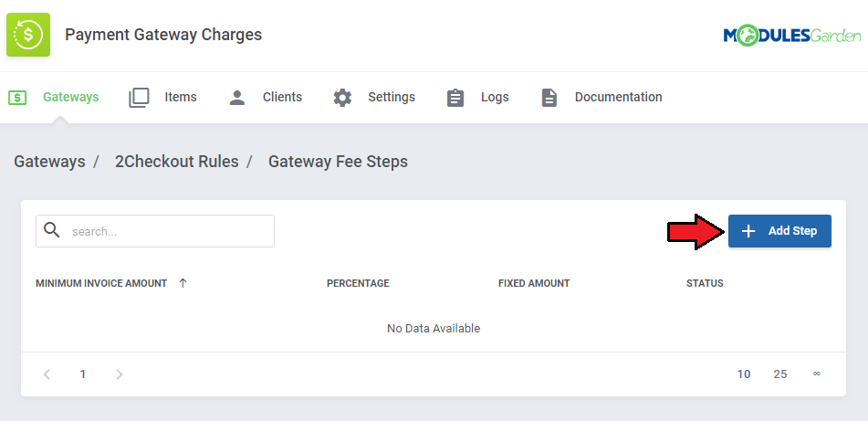Click the Clients person icon
The width and height of the screenshot is (868, 421).
pyautogui.click(x=237, y=98)
